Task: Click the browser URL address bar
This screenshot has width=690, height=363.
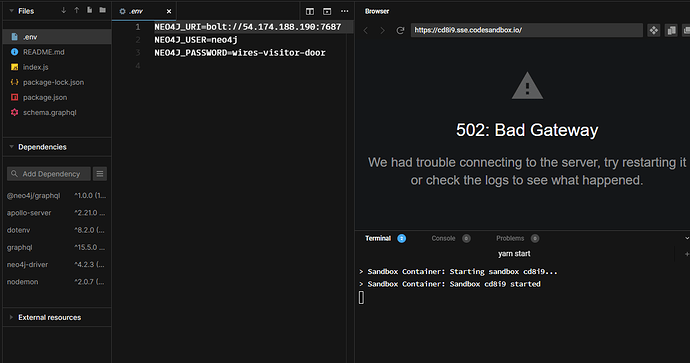Action: 527,30
